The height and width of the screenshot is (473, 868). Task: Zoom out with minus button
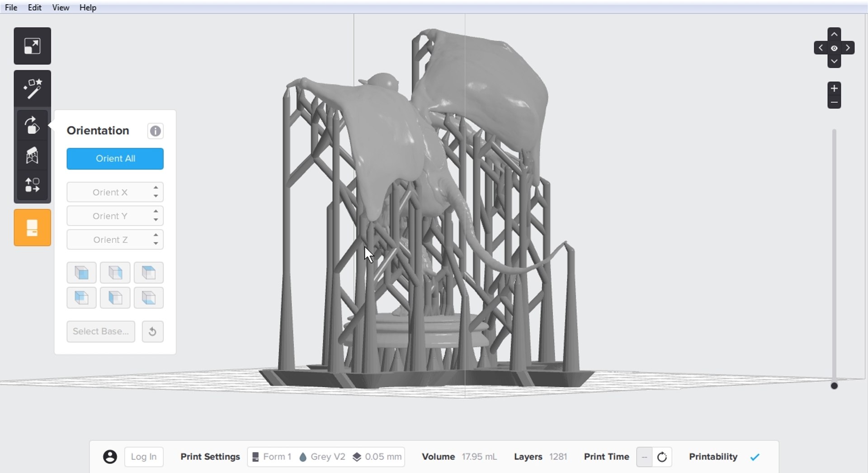click(834, 103)
